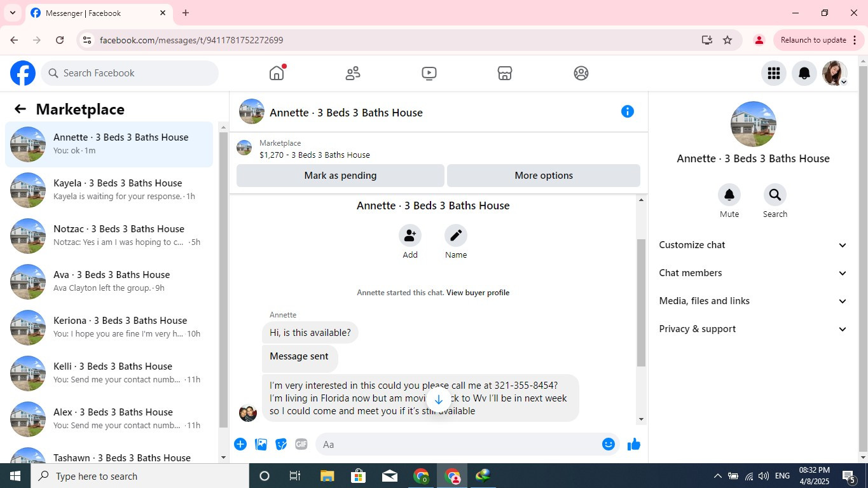The image size is (868, 488).
Task: Click the conversation list scrollbar
Action: pos(223,280)
